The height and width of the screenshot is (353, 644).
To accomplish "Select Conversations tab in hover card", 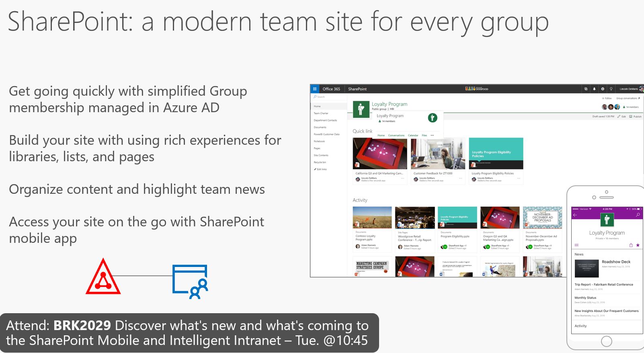I will click(396, 135).
